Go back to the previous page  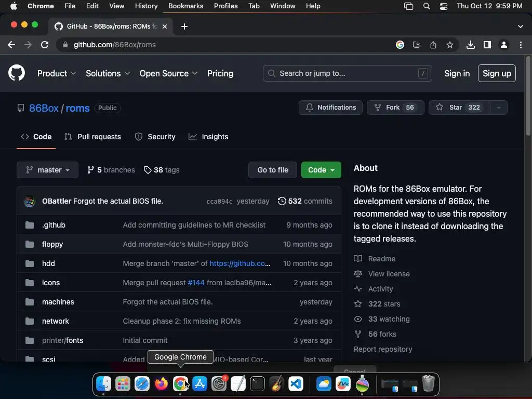click(x=11, y=45)
